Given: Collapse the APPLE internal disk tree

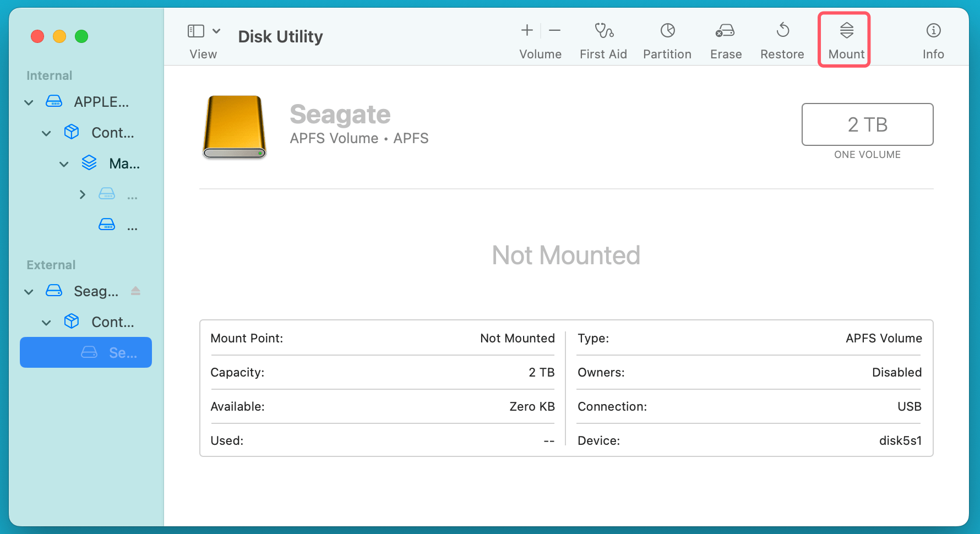Looking at the screenshot, I should click(28, 102).
